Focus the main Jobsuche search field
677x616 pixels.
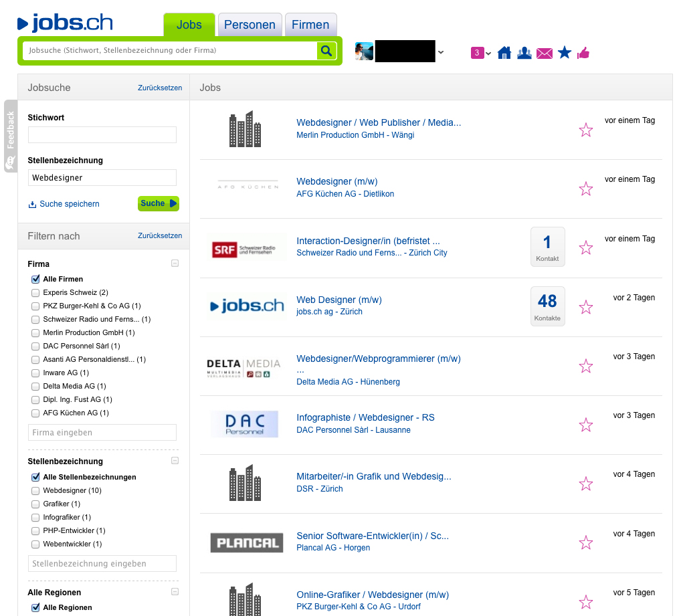coord(170,51)
